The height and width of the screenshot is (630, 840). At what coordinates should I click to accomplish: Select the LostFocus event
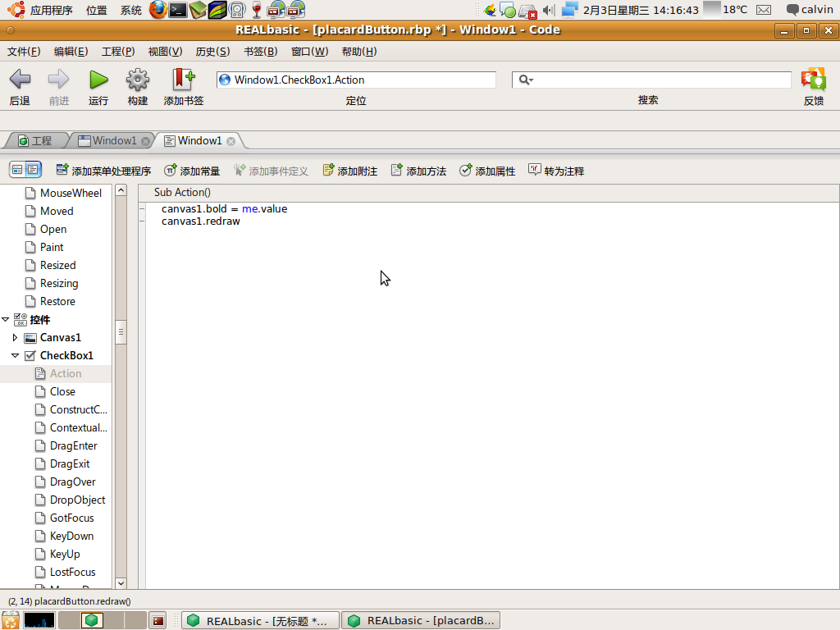click(x=72, y=572)
